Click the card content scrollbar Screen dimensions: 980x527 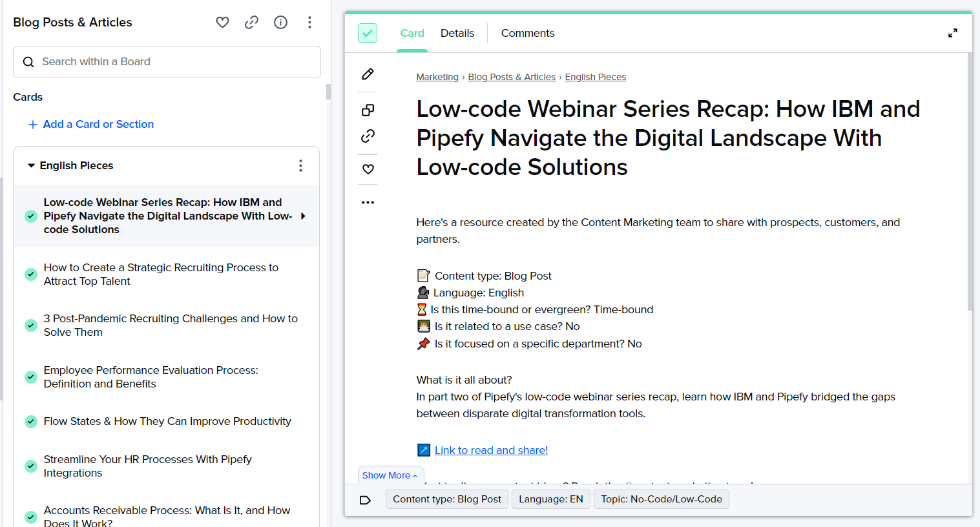tap(970, 181)
